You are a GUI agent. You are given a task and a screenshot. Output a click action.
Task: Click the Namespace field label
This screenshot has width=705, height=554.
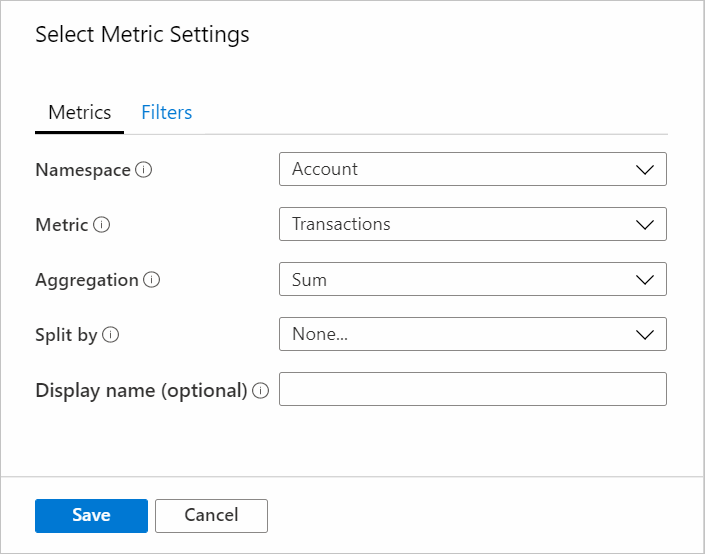pos(83,170)
